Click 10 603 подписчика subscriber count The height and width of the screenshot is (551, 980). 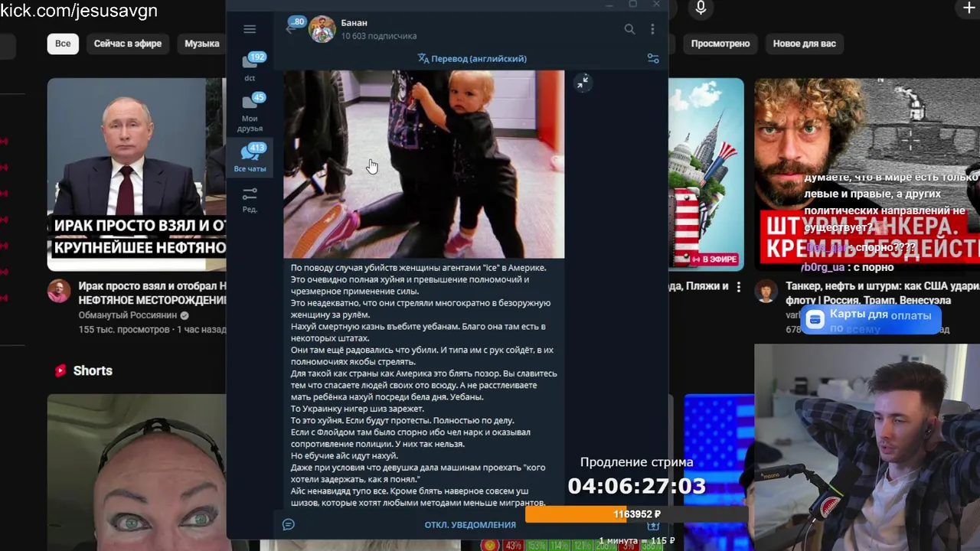379,36
